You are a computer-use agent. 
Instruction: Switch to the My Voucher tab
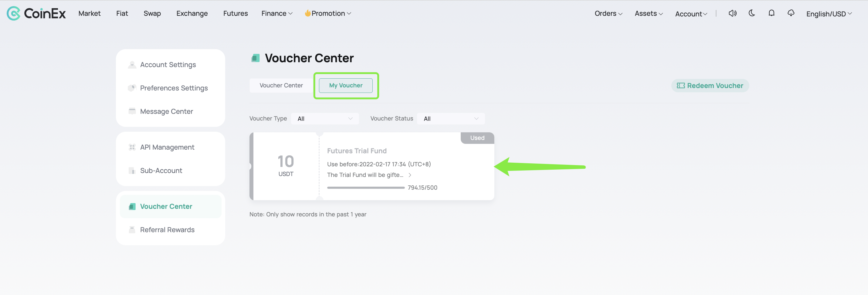[x=346, y=86]
